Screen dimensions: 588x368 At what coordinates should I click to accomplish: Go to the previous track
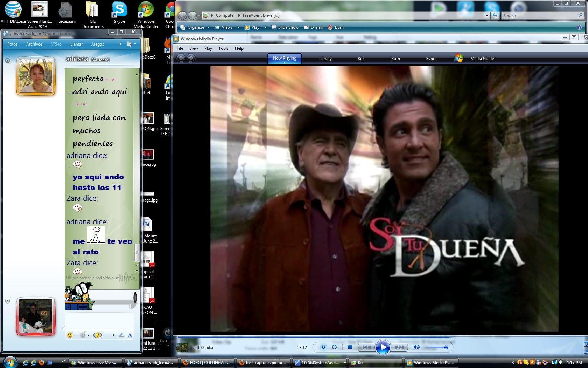(x=366, y=347)
